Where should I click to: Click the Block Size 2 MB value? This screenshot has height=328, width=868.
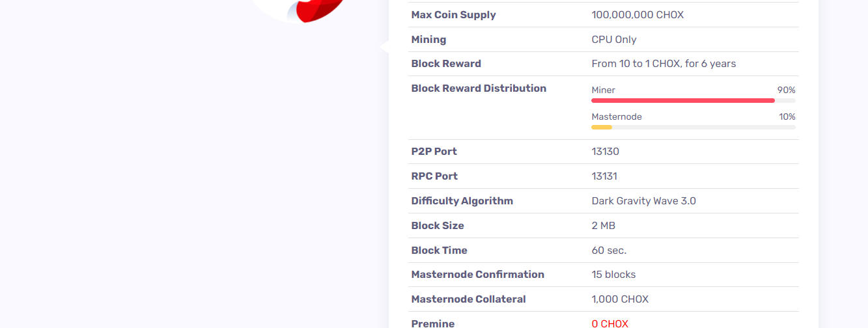click(x=603, y=226)
